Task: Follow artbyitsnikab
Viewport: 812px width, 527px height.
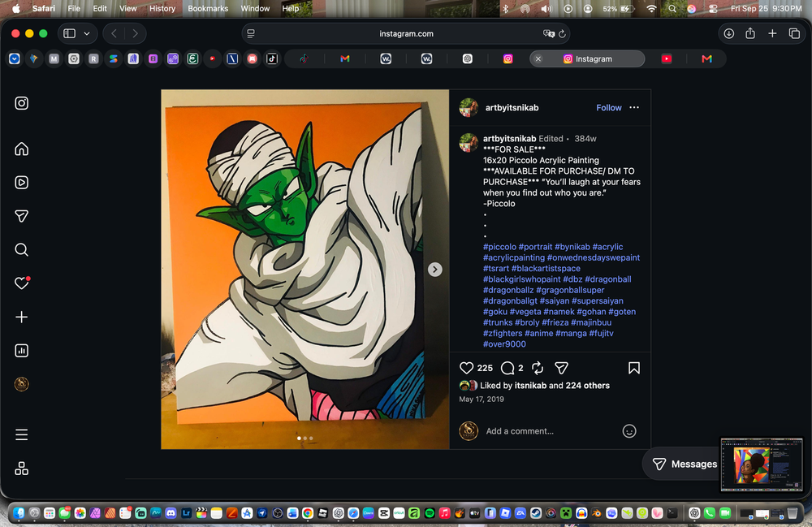Action: pos(608,108)
